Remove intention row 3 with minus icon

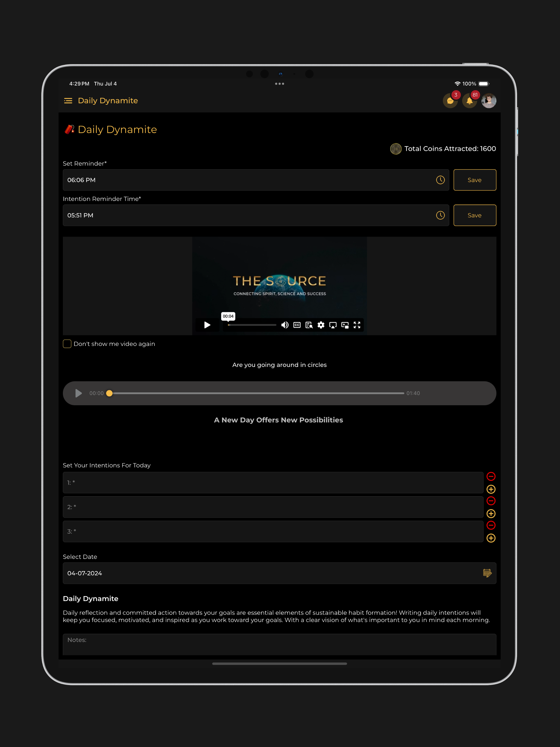pyautogui.click(x=491, y=526)
